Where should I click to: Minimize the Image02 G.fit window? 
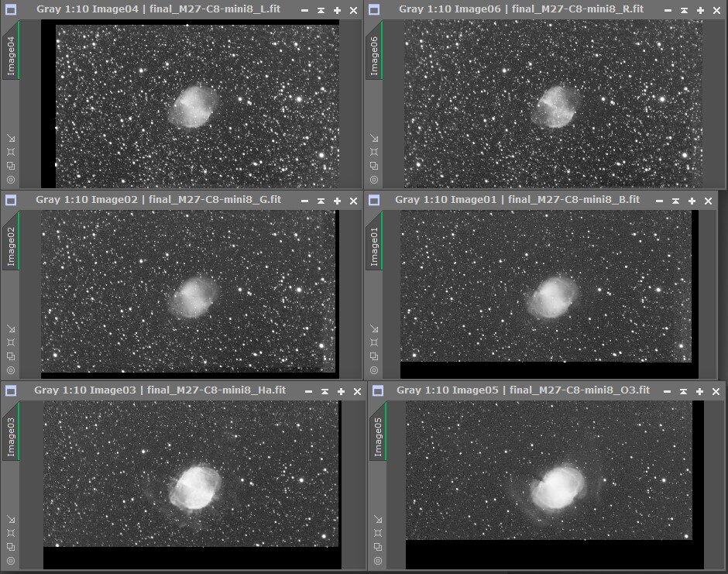point(304,201)
